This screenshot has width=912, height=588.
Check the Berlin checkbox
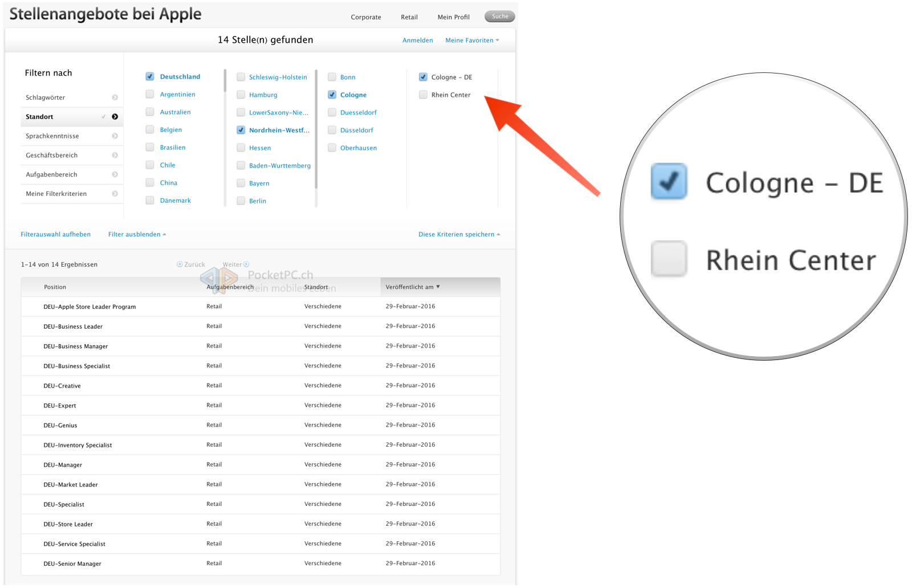click(241, 201)
